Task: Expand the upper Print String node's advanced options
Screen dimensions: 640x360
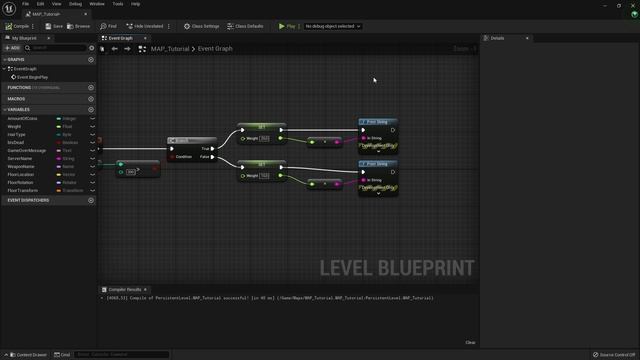Action: 378,151
